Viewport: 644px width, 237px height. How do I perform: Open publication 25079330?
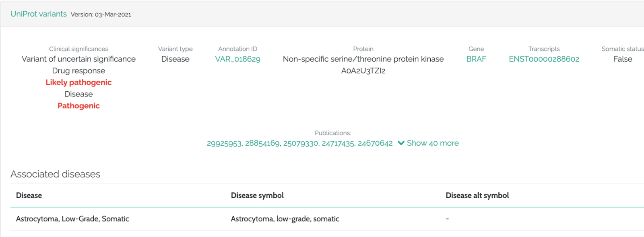pos(300,144)
